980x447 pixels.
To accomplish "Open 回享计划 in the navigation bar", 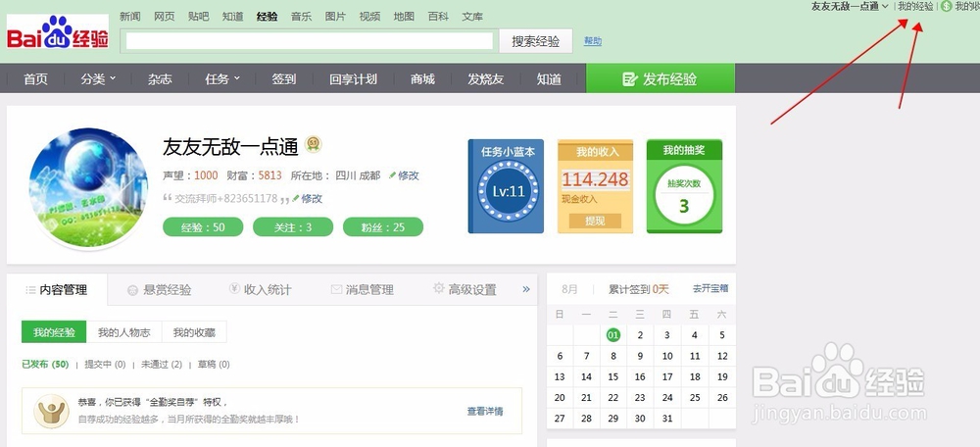I will click(x=353, y=78).
